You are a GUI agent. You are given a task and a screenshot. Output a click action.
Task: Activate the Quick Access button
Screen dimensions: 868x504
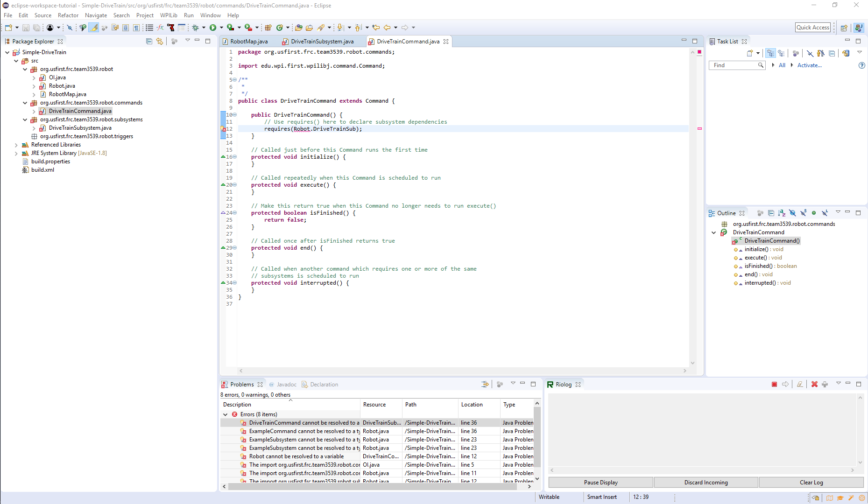click(x=812, y=27)
